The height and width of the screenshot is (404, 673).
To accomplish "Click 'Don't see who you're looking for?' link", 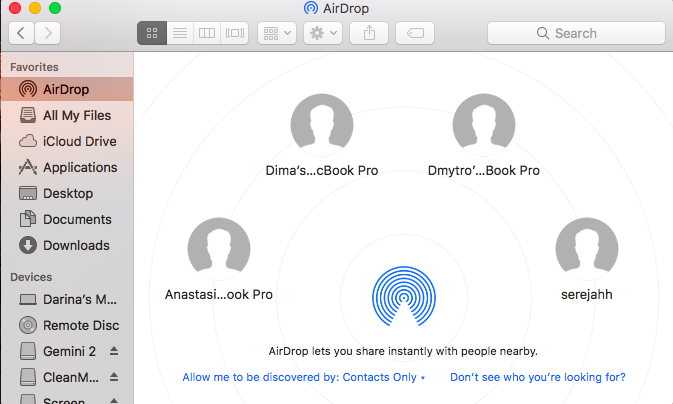I will coord(537,377).
